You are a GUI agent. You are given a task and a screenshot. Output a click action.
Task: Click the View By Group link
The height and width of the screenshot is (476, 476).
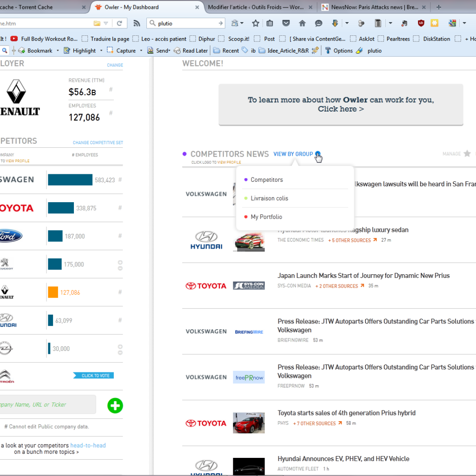293,154
